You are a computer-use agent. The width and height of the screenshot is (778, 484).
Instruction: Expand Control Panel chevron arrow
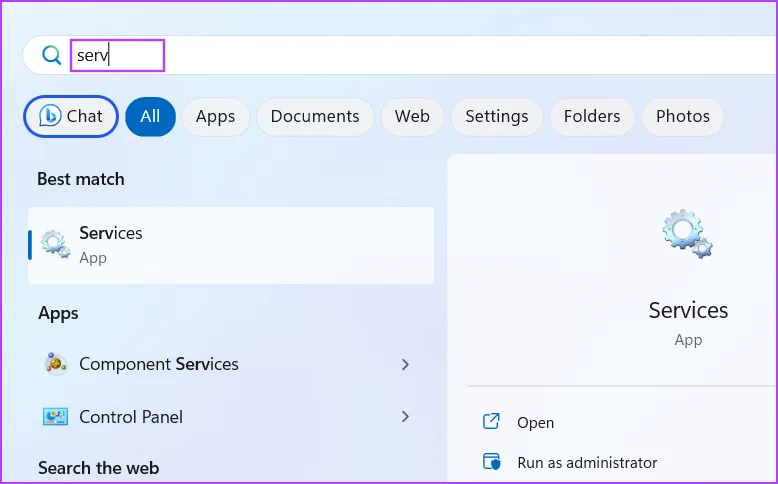coord(405,416)
